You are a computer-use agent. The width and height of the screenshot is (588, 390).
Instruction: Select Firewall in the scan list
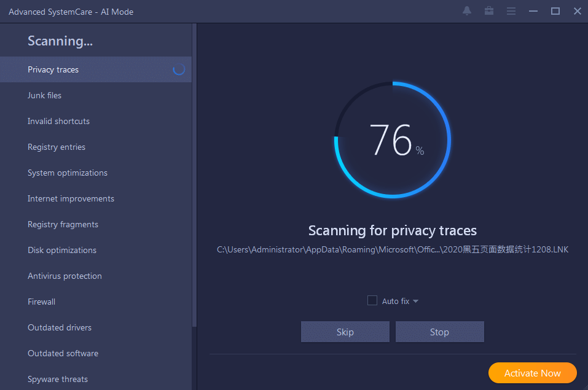tap(96, 302)
